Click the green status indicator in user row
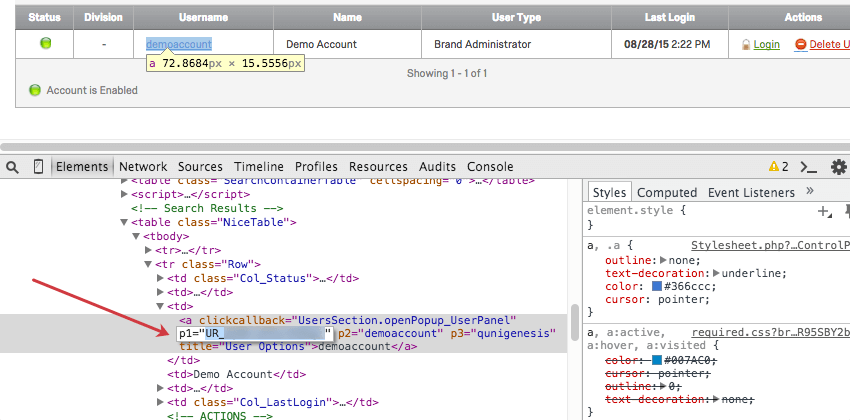850x420 pixels. click(x=45, y=44)
